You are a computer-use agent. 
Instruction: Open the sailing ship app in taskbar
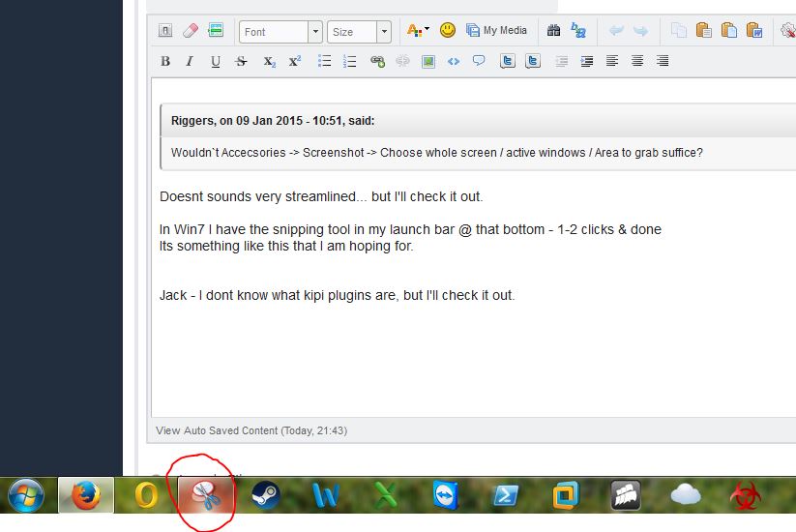point(626,495)
